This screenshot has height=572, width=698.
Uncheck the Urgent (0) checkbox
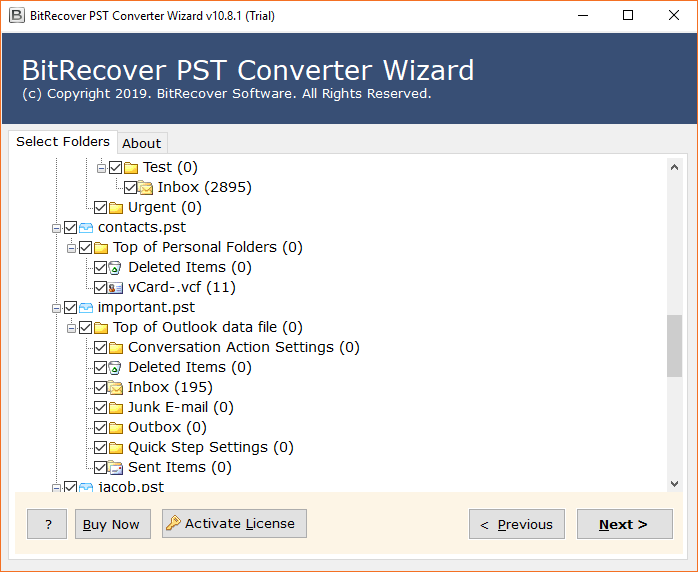pyautogui.click(x=101, y=208)
